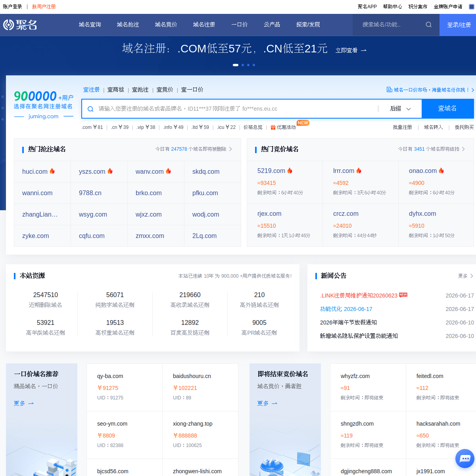
Task: Open the 新增域名隐私保护设置功能通知 news item
Action: point(359,336)
